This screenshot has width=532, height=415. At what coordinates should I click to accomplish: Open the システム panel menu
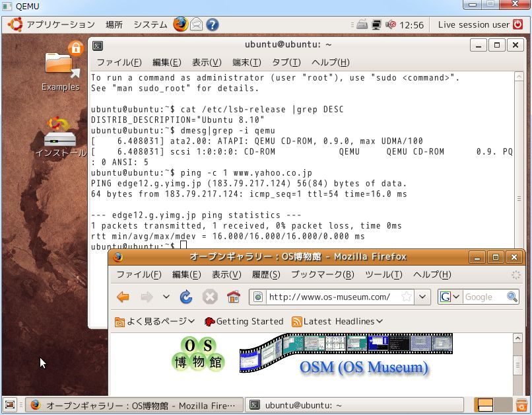coord(150,25)
